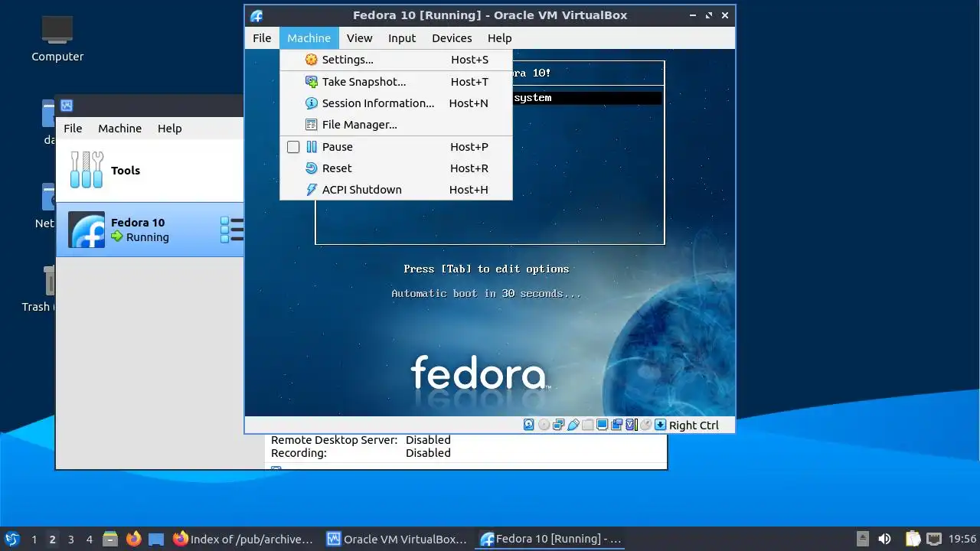Open the File menu of the Fedora VM window
Screen dimensions: 980x551
(x=262, y=38)
